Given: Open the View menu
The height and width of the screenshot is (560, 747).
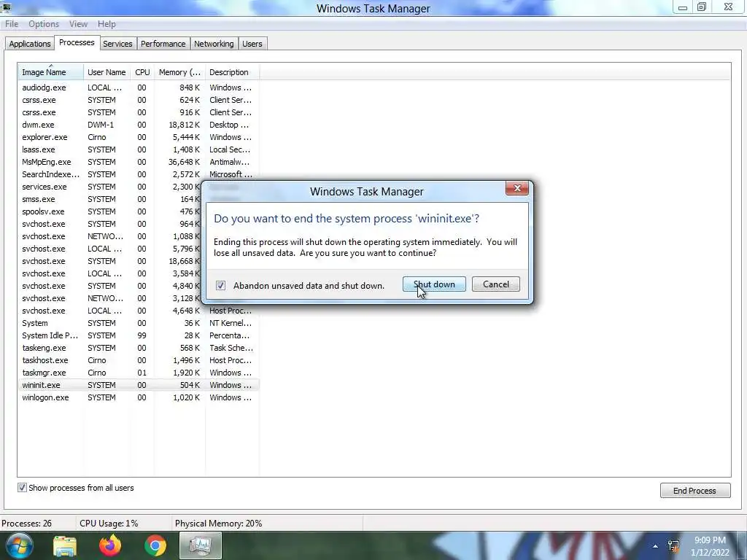Looking at the screenshot, I should tap(78, 24).
